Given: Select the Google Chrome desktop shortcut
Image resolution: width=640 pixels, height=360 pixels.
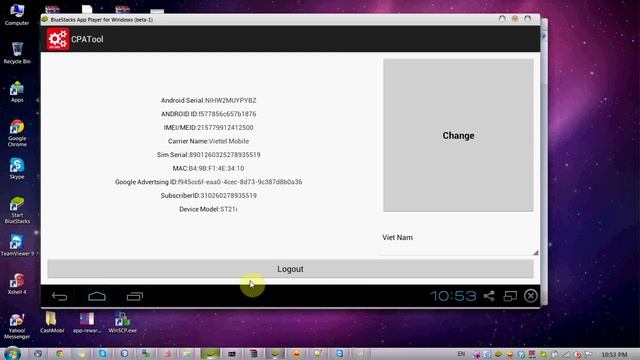Looking at the screenshot, I should 17,133.
